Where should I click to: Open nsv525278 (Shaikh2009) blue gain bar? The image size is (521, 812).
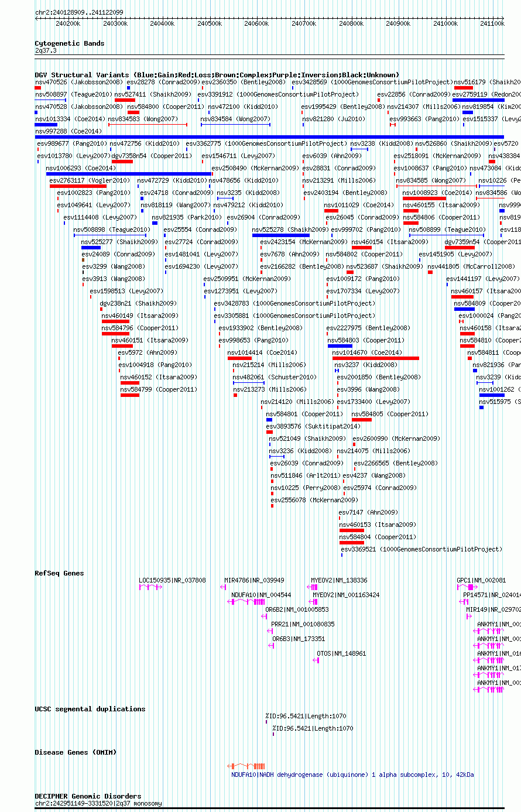(281, 235)
